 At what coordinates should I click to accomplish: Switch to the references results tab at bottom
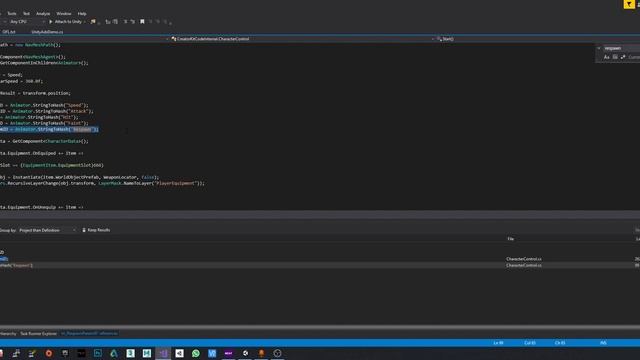89,333
